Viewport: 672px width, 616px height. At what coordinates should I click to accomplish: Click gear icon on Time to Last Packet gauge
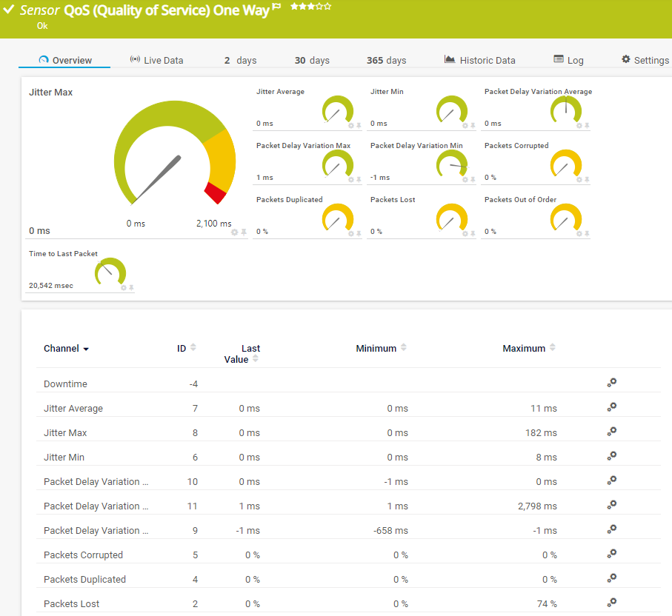click(124, 287)
